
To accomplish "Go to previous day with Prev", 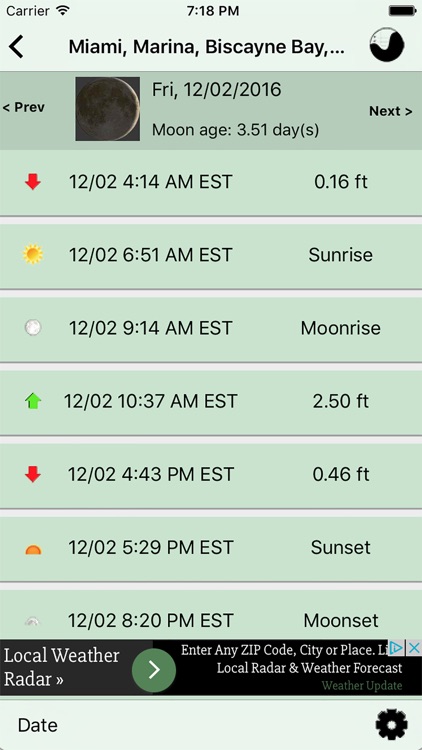I will tap(23, 108).
